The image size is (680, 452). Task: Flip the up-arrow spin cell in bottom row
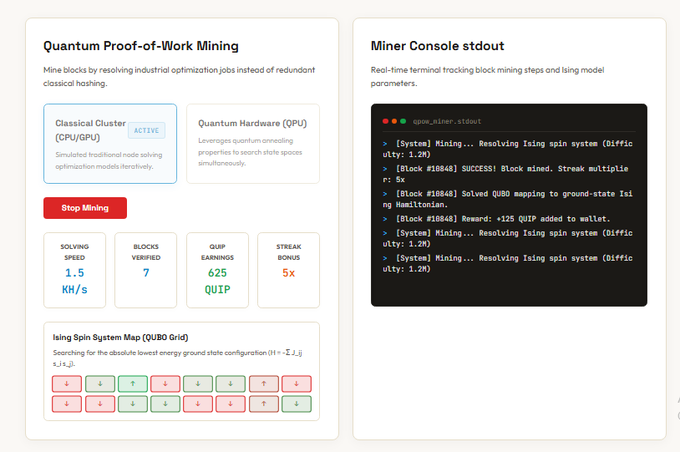tap(264, 404)
